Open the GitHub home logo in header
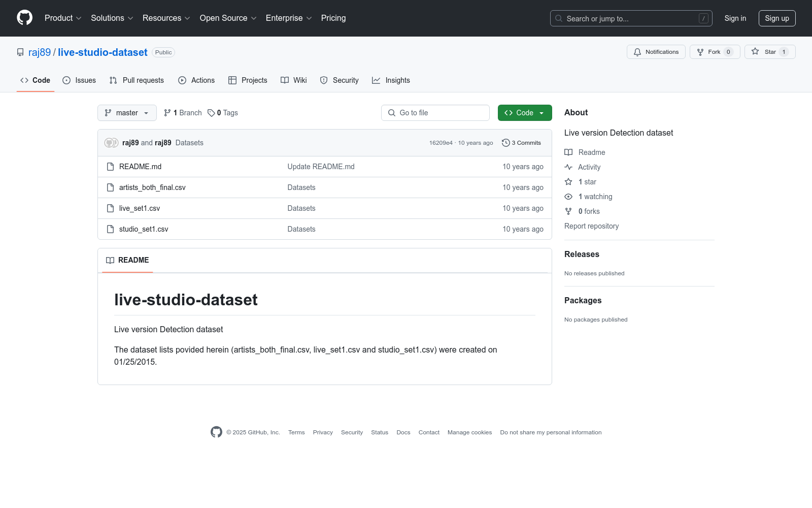The height and width of the screenshot is (508, 812). pyautogui.click(x=24, y=18)
